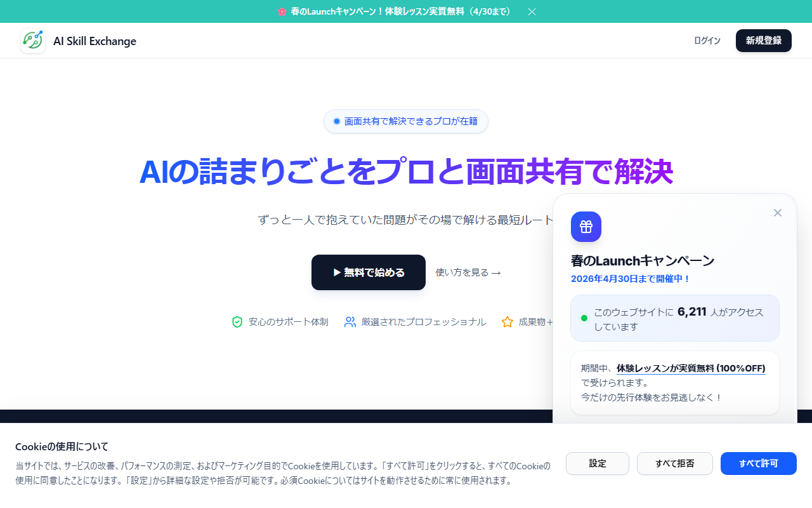The height and width of the screenshot is (508, 812).
Task: Follow the 使い方を見る link
Action: 468,272
